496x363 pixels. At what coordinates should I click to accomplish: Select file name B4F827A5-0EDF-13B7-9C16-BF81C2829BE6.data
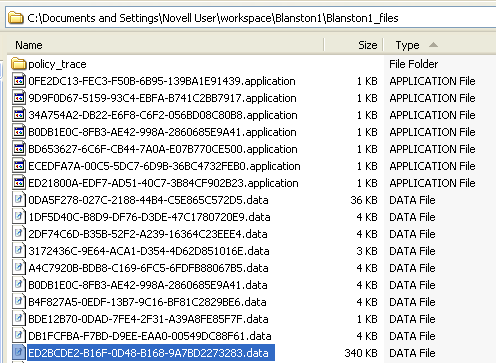[147, 302]
